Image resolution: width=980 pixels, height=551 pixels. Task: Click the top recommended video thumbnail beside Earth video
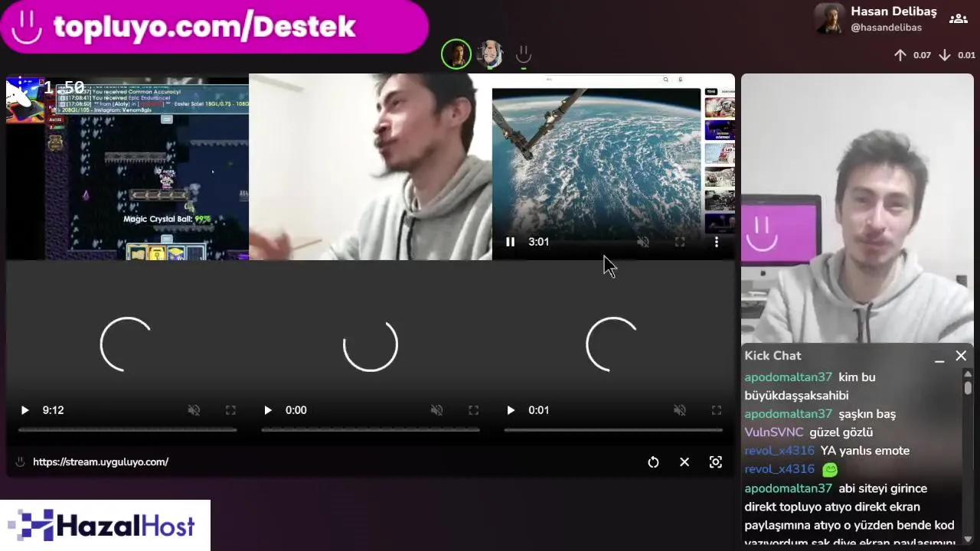click(720, 107)
